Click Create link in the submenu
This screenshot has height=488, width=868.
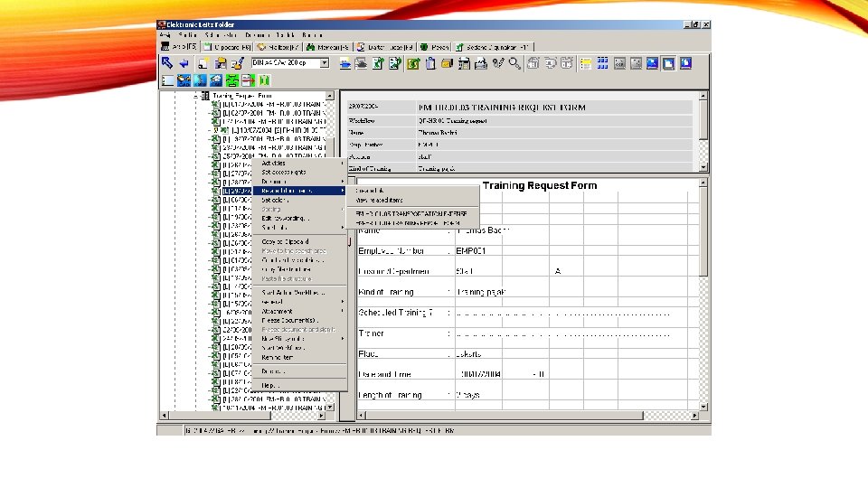tap(412, 191)
